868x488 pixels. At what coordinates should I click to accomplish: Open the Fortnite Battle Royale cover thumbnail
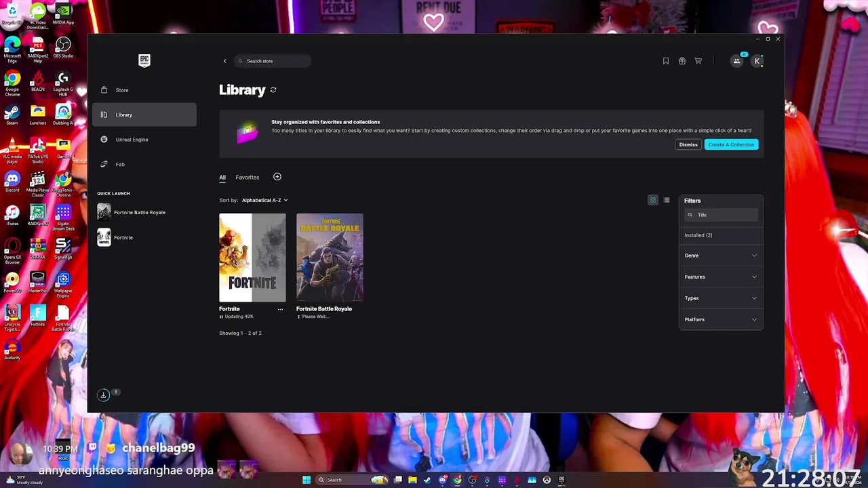[x=330, y=258]
